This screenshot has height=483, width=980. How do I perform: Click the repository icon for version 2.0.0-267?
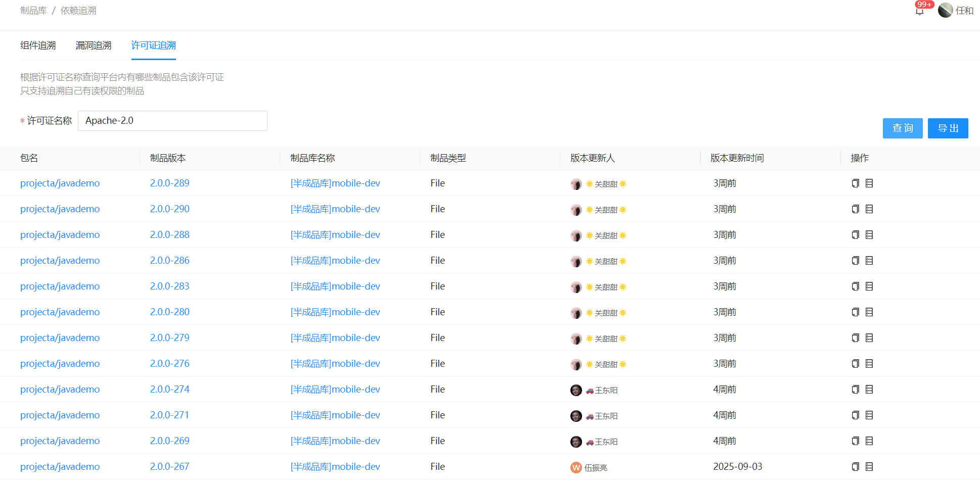[869, 467]
